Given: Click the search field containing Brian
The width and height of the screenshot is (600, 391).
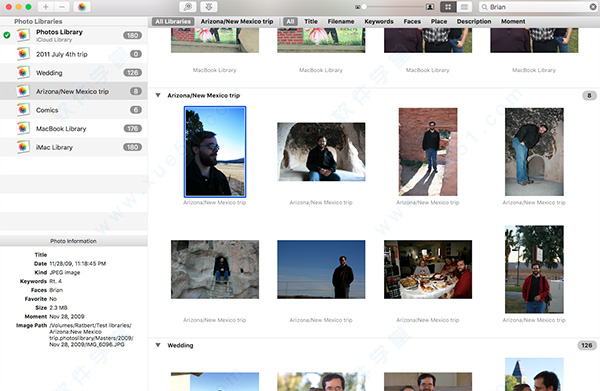Looking at the screenshot, I should point(538,7).
